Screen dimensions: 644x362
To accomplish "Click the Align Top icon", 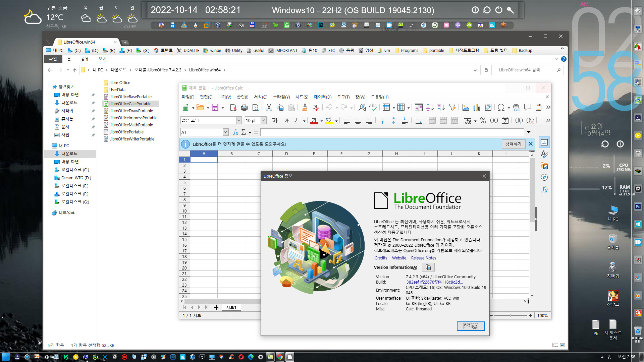I will [x=383, y=120].
